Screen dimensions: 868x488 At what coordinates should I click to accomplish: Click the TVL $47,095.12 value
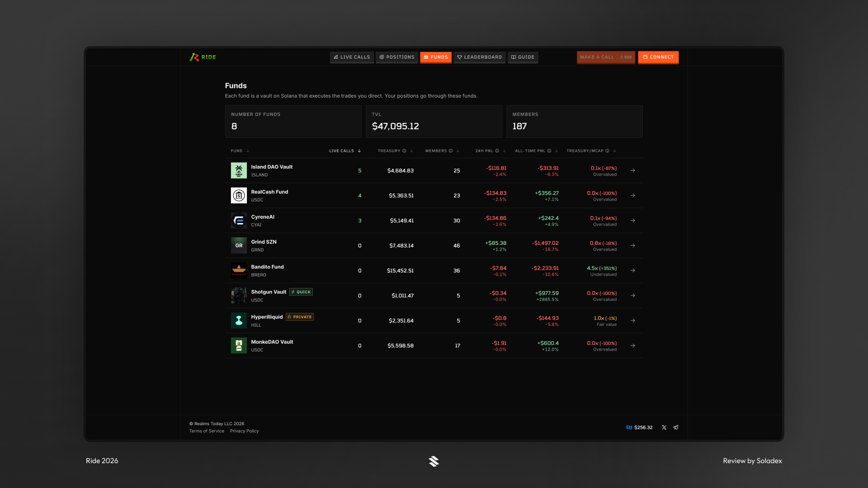395,127
